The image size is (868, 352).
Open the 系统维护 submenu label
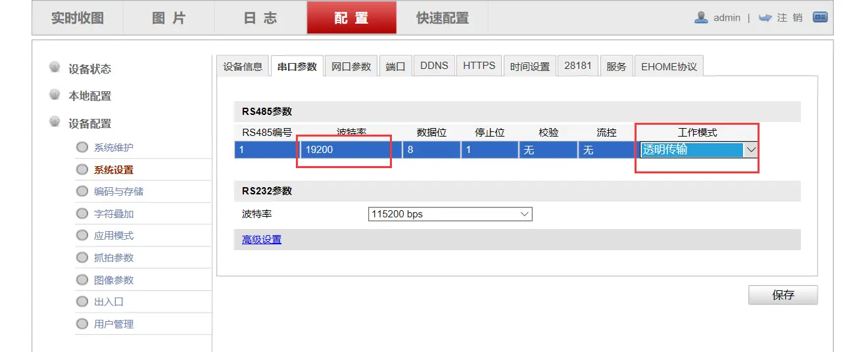(114, 148)
